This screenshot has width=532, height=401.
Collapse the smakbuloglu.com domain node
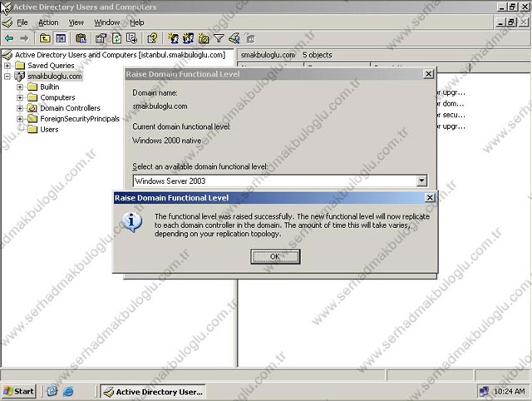(x=7, y=76)
